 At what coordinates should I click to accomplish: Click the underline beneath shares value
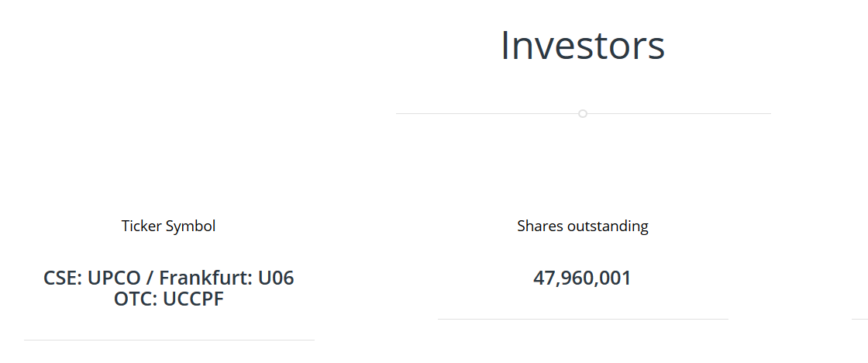tap(583, 319)
